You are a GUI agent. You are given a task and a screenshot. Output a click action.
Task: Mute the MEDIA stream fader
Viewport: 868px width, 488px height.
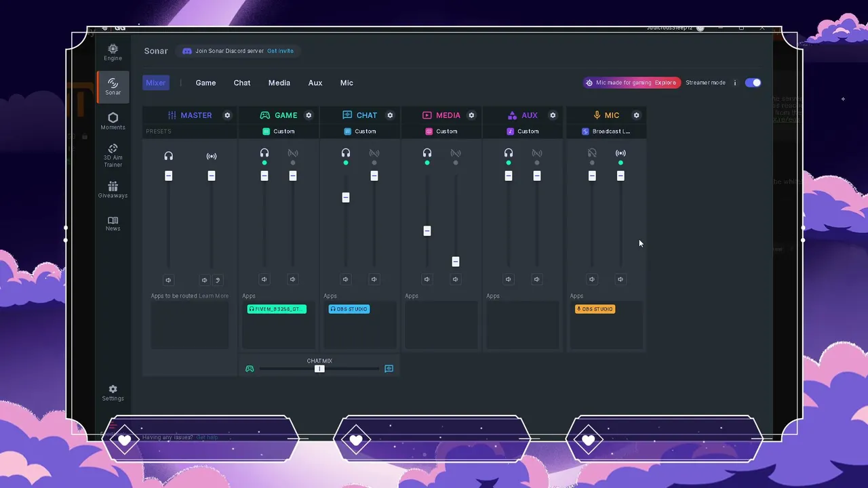[456, 279]
